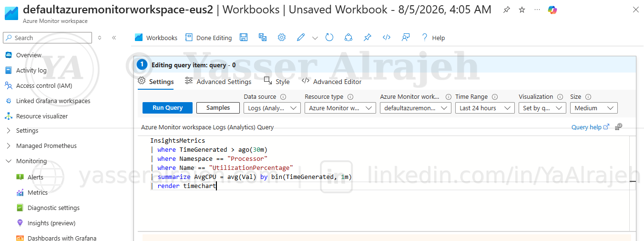The width and height of the screenshot is (644, 241).
Task: Open the Advanced Editor code icon in the toolbar
Action: (387, 37)
